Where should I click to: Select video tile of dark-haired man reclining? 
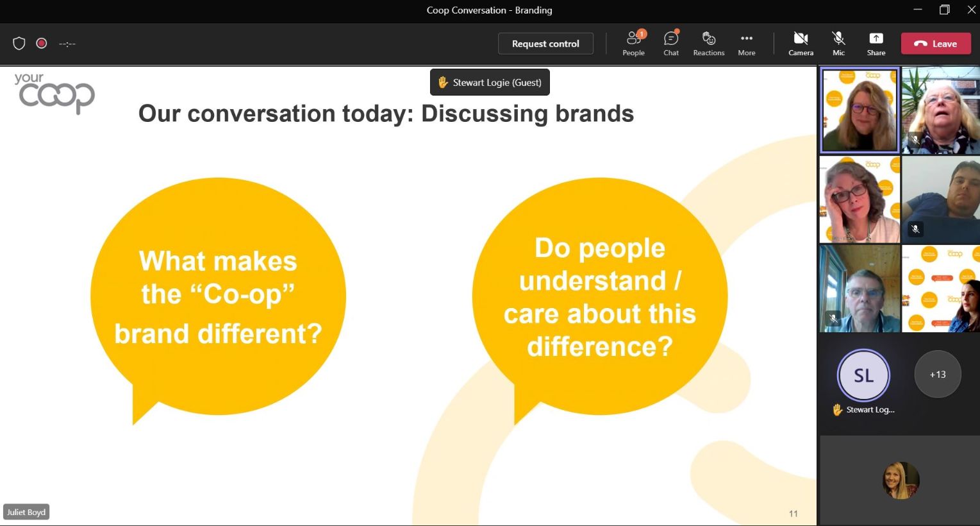pyautogui.click(x=941, y=199)
